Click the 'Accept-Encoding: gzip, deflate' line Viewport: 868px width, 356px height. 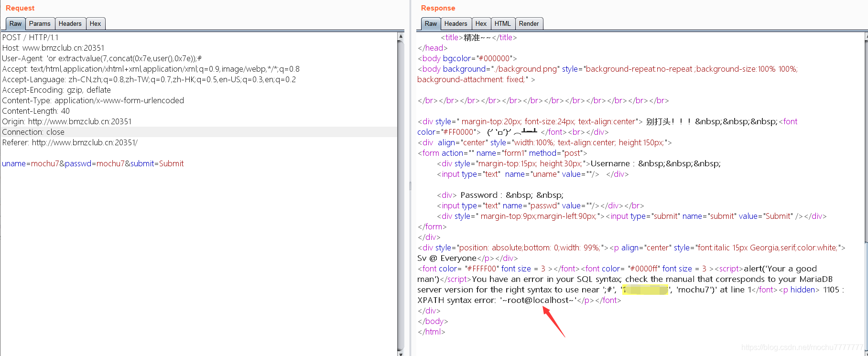coord(56,90)
